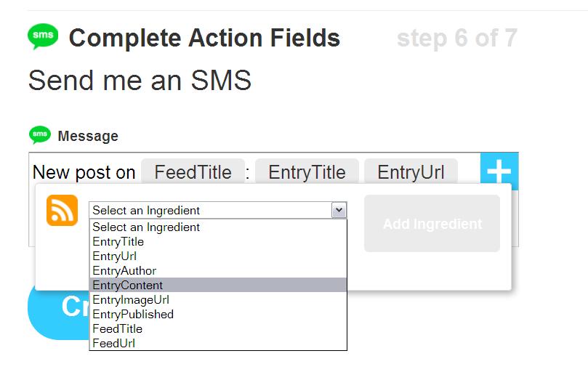Click the 'New post on' message text
The image size is (588, 380).
click(x=84, y=173)
